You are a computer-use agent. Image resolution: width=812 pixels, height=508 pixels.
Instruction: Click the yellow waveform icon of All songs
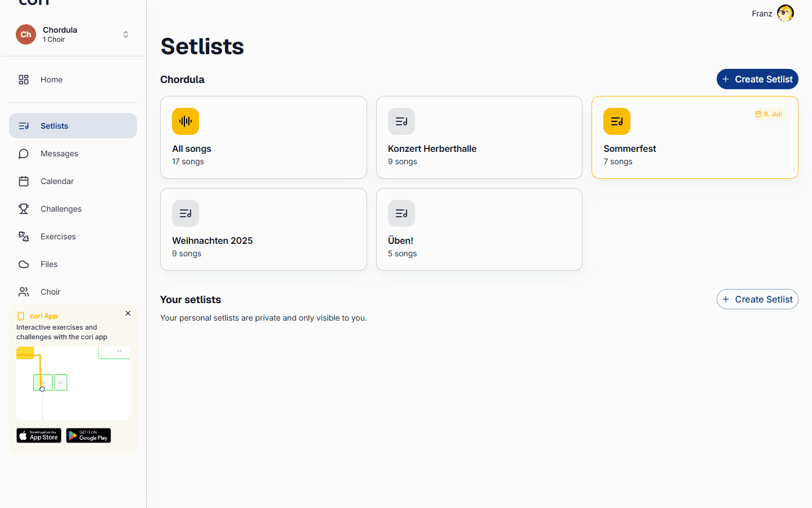pos(186,121)
